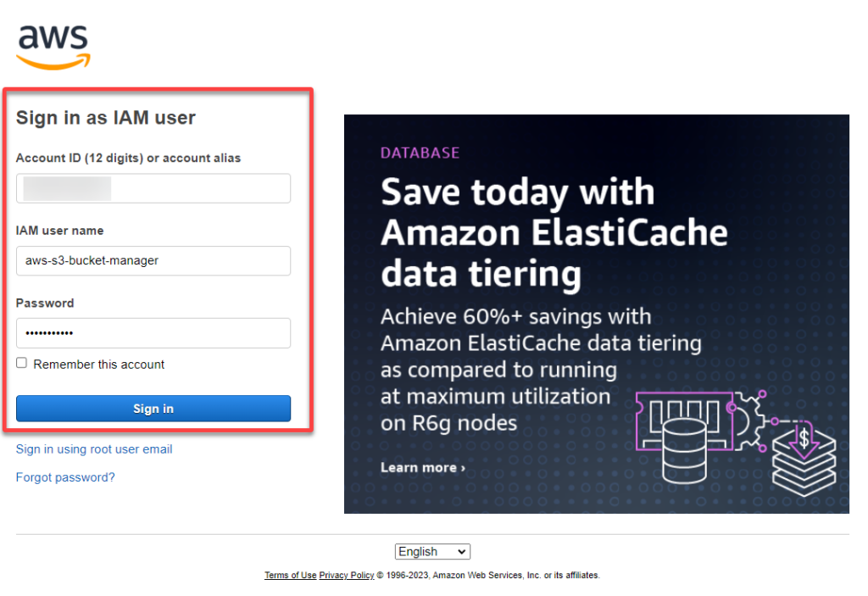Click the Remember this account label
The image size is (868, 596).
coord(99,365)
